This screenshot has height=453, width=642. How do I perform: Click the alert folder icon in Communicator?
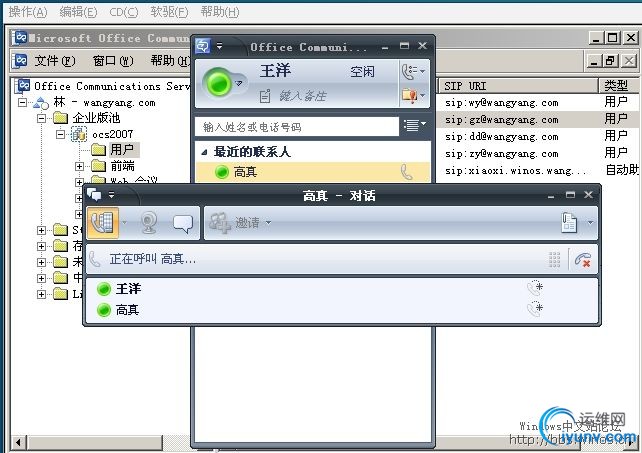(409, 95)
